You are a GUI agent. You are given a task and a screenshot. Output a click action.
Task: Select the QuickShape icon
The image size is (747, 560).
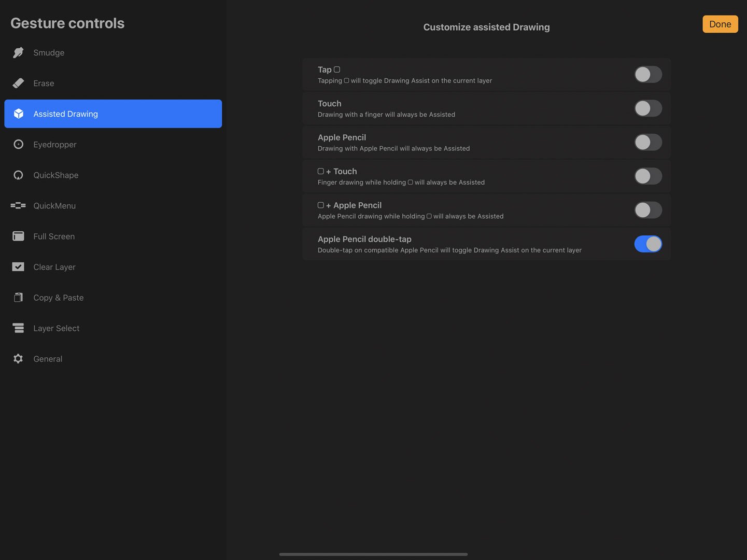click(x=18, y=175)
